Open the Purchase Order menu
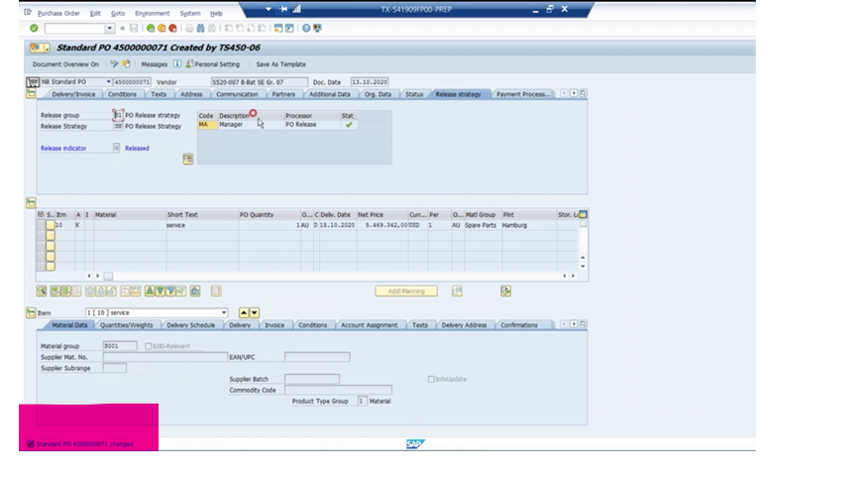Viewport: 868px width, 479px height. [58, 13]
